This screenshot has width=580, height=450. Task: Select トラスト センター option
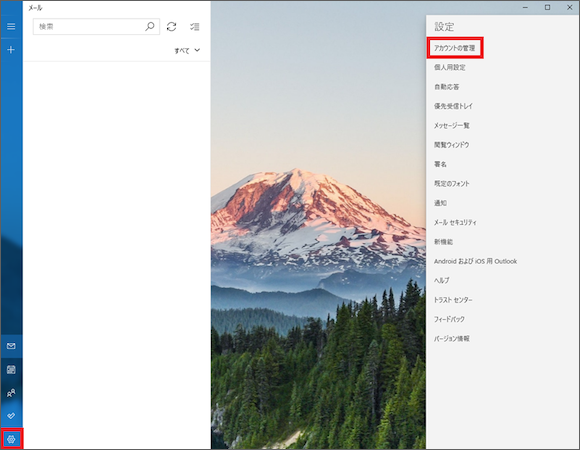click(453, 300)
